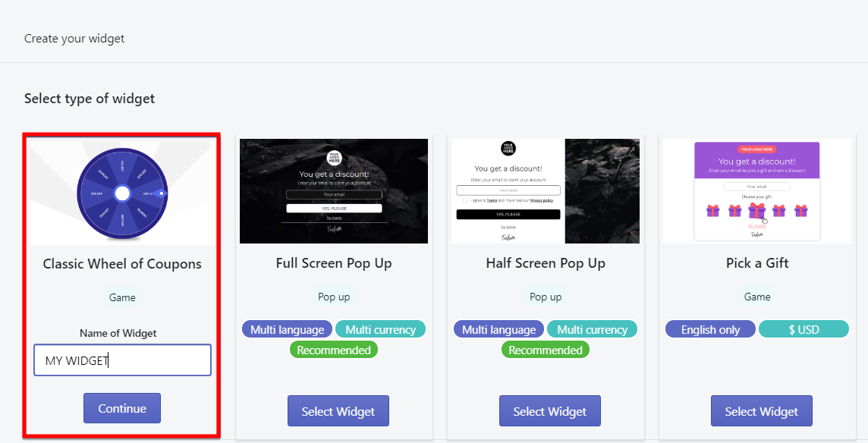Select the Full Screen Pop Up widget
Screen dimensions: 868x443
[x=338, y=411]
